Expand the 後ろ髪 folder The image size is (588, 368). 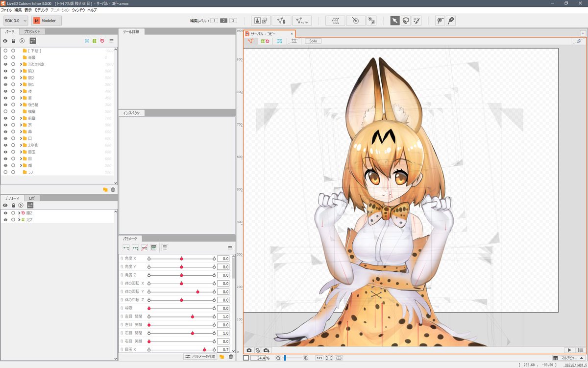coord(21,105)
